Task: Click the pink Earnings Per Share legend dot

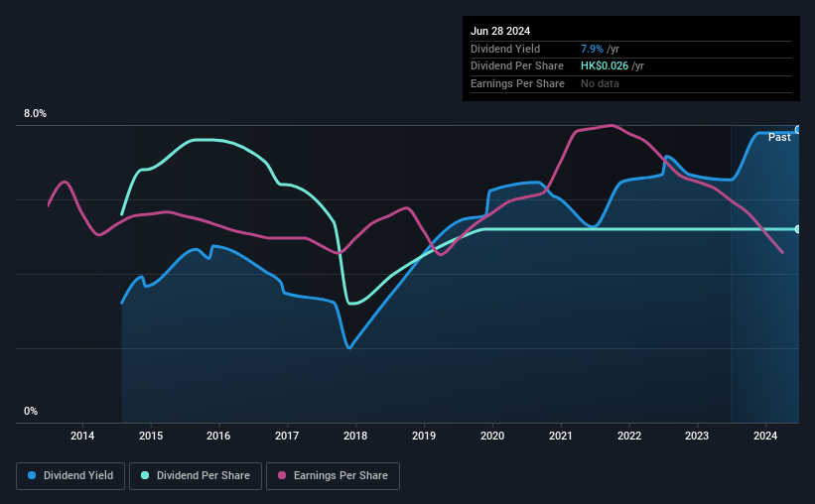Action: [282, 475]
